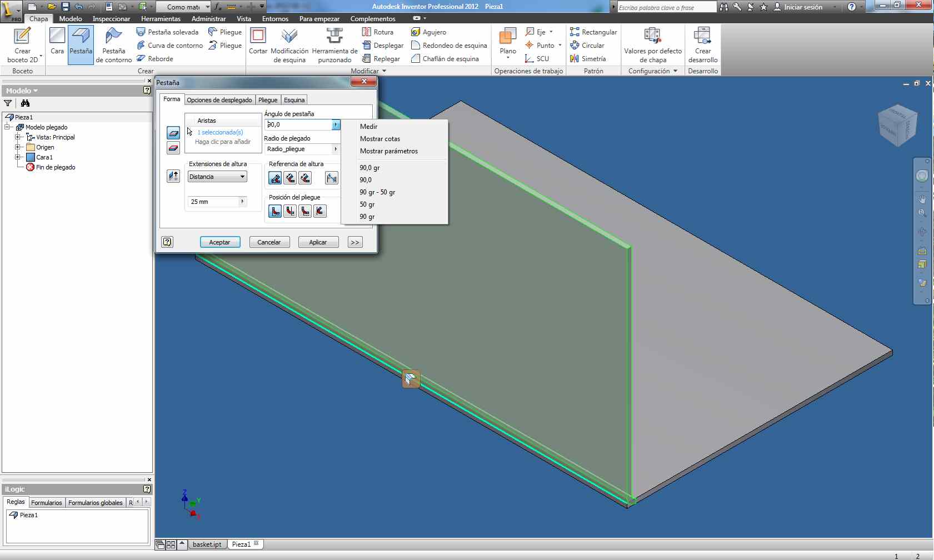Toggle edge selection mode button in Pestaña dialog
Screen dimensions: 934x560
173,133
